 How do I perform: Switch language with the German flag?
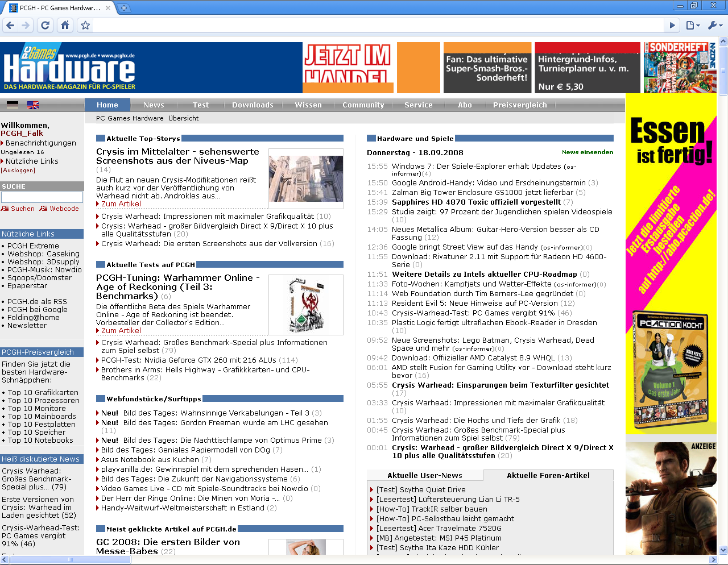pyautogui.click(x=13, y=105)
